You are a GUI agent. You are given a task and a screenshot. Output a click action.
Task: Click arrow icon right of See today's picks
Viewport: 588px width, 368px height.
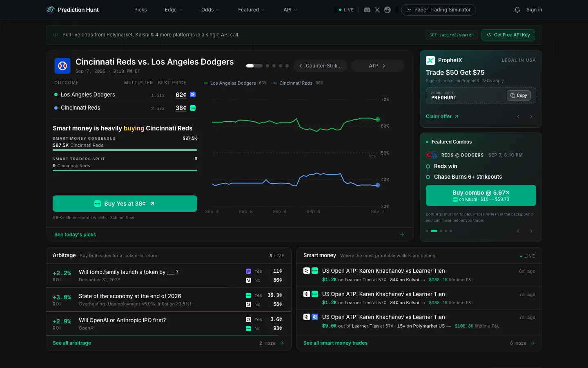point(402,235)
